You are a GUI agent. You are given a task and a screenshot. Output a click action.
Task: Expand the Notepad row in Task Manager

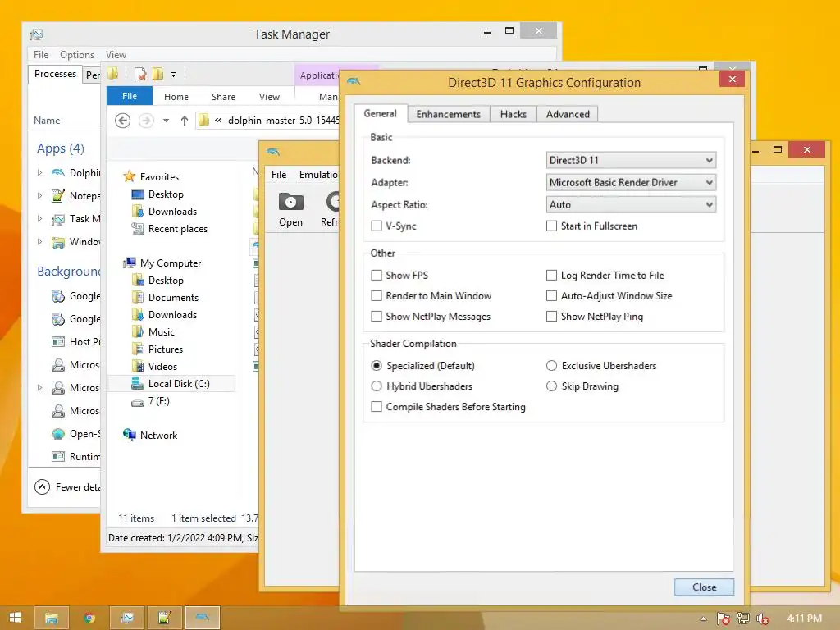(x=39, y=195)
